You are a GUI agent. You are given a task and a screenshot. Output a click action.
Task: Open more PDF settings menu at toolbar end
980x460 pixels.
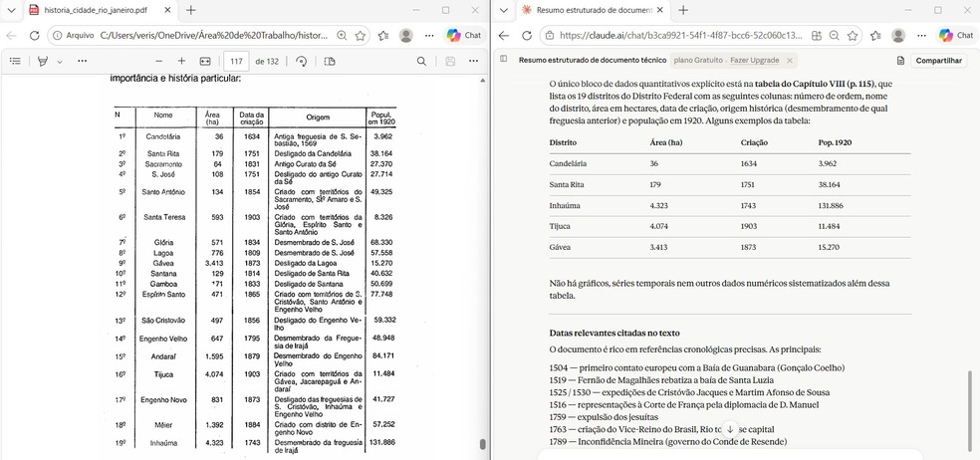tap(474, 62)
